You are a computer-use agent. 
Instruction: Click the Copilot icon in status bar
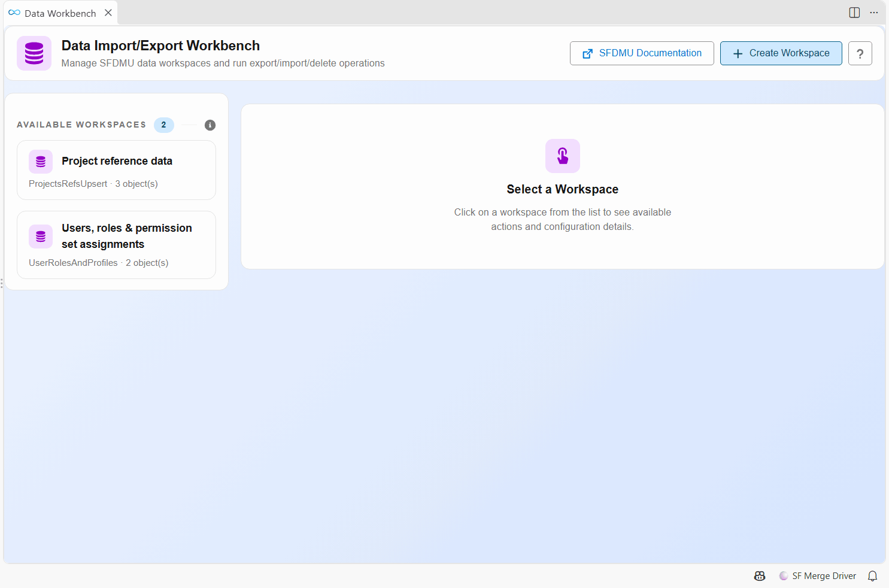click(760, 576)
